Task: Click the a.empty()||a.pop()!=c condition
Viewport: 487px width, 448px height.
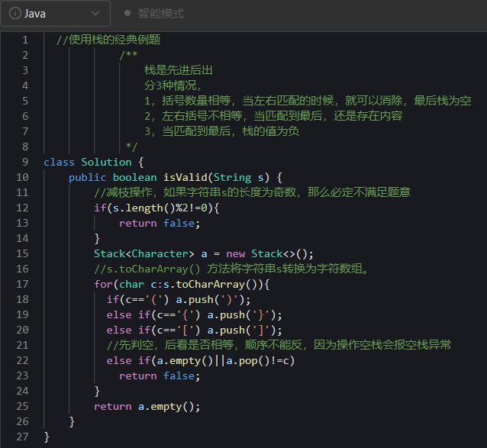Action: click(x=222, y=361)
